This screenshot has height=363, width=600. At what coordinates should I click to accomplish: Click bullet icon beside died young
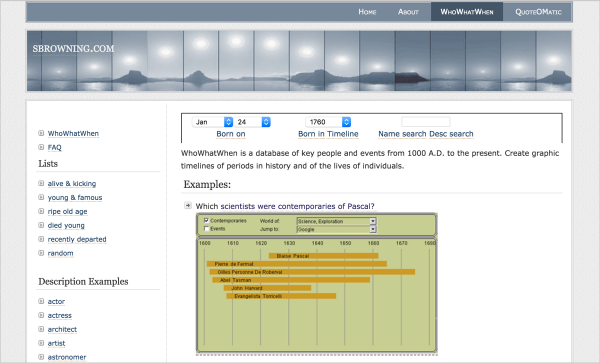click(41, 225)
